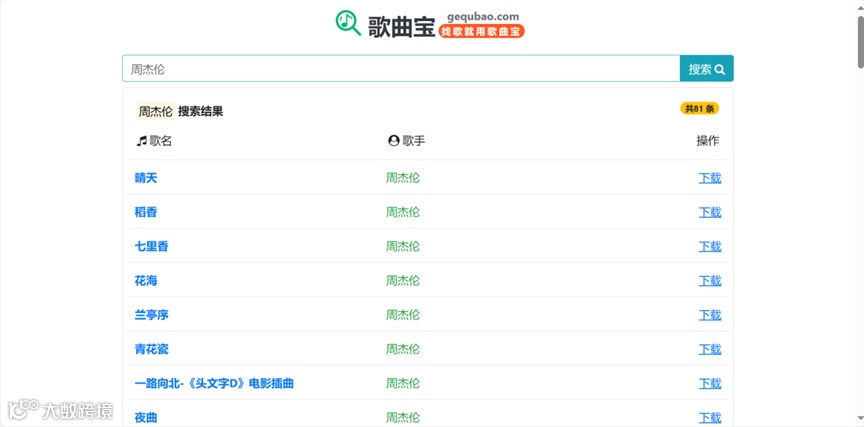
Task: Download 花海 via its 下载 link
Action: click(x=710, y=280)
